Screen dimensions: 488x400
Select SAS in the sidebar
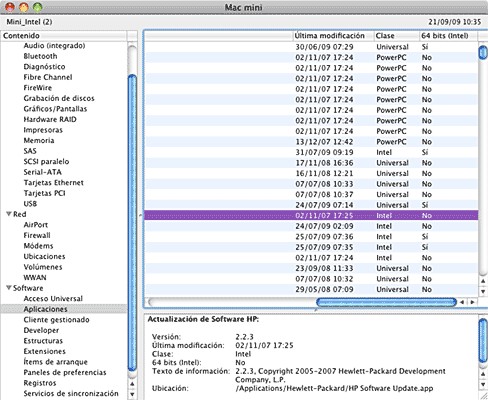30,151
